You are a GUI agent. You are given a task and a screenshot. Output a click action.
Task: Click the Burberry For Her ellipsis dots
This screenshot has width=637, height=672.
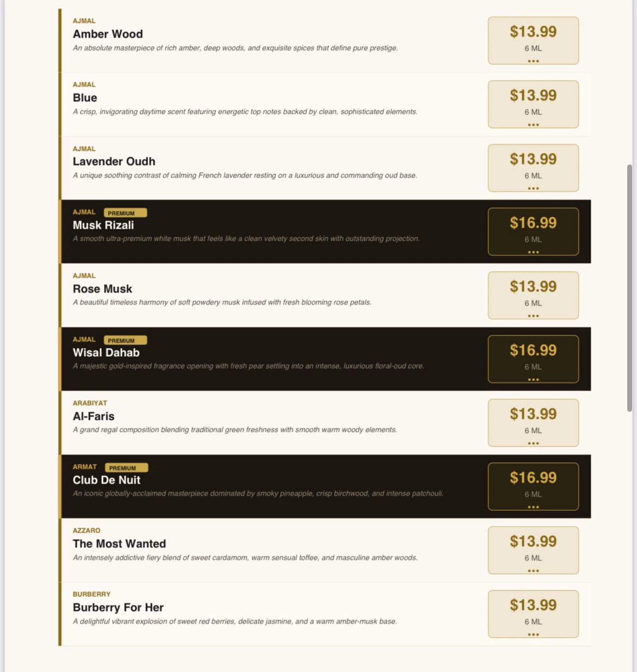533,634
